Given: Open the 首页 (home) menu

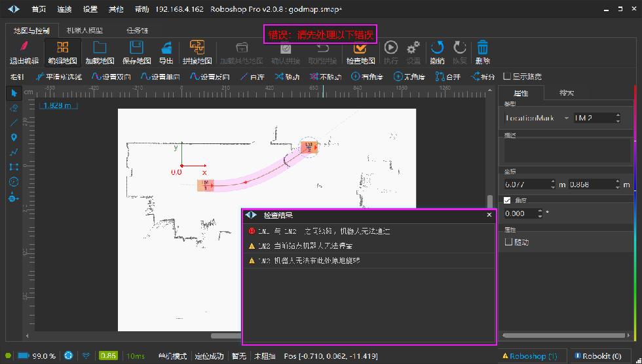Looking at the screenshot, I should [39, 9].
